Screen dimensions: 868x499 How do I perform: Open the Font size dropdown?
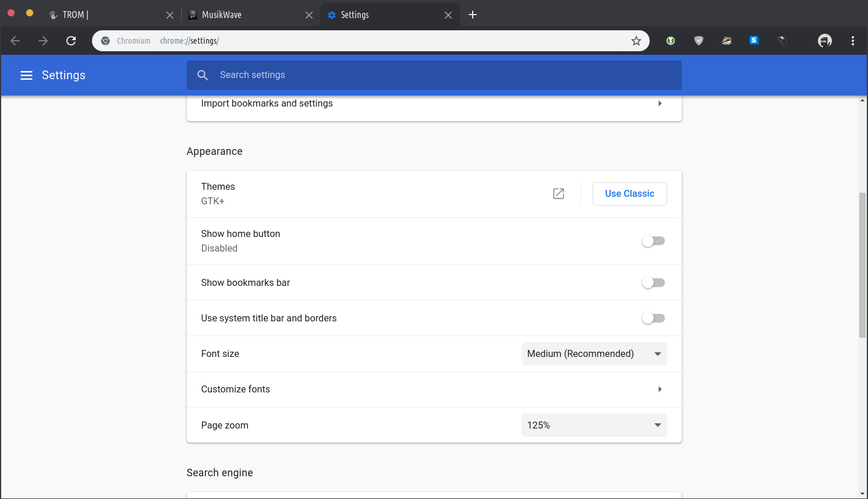[594, 353]
